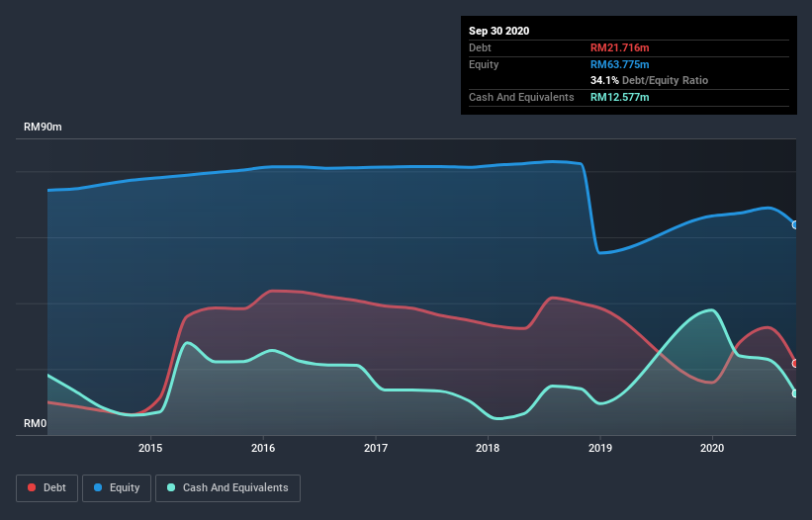Click the blue Equity endpoint marker

click(795, 225)
